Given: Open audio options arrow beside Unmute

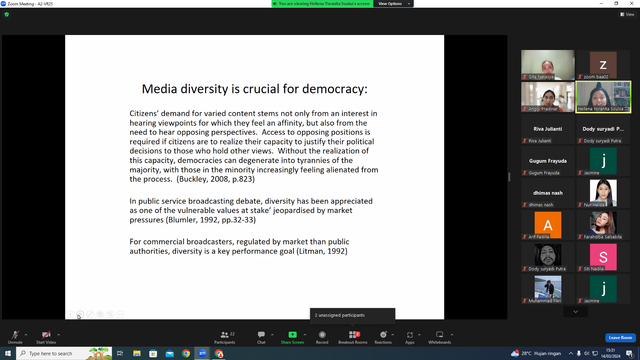Looking at the screenshot, I should (26, 335).
